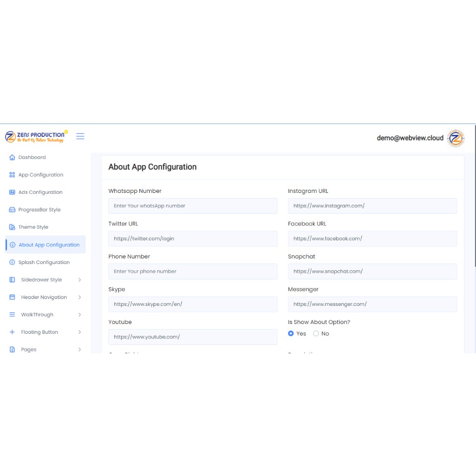Click the hamburger menu toggle icon
Screen dimensions: 476x476
click(x=80, y=136)
